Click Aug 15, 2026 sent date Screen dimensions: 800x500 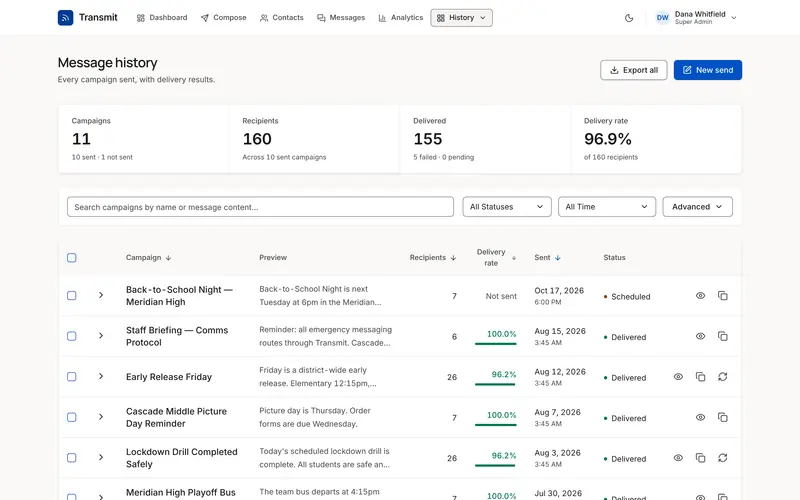pyautogui.click(x=560, y=331)
